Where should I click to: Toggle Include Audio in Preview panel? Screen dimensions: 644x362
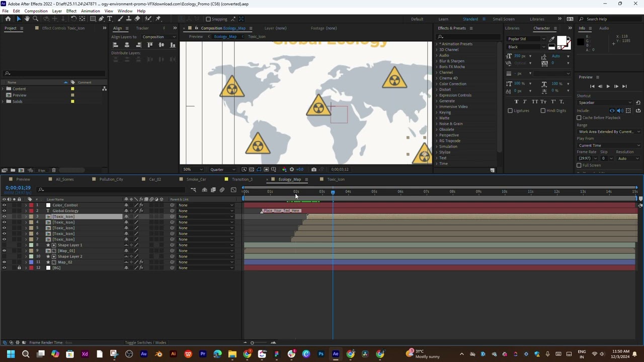coord(620,111)
